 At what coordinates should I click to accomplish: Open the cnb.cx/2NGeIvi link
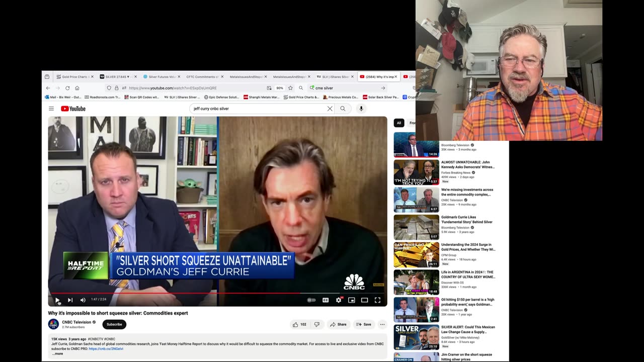pyautogui.click(x=106, y=348)
